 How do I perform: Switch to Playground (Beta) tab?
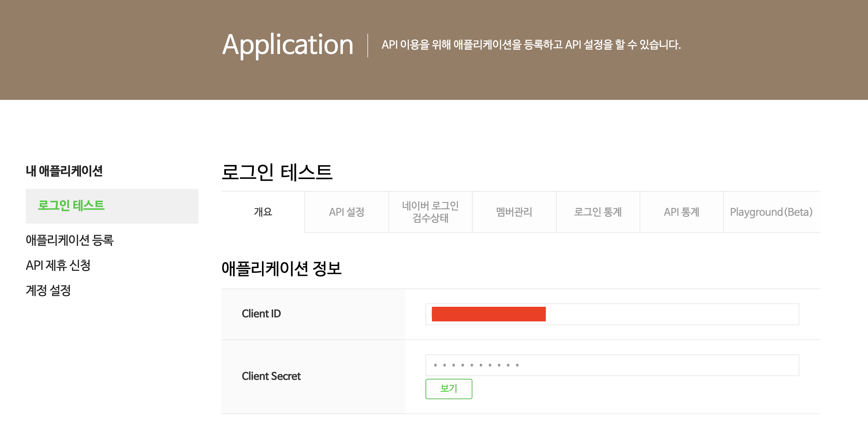[771, 212]
